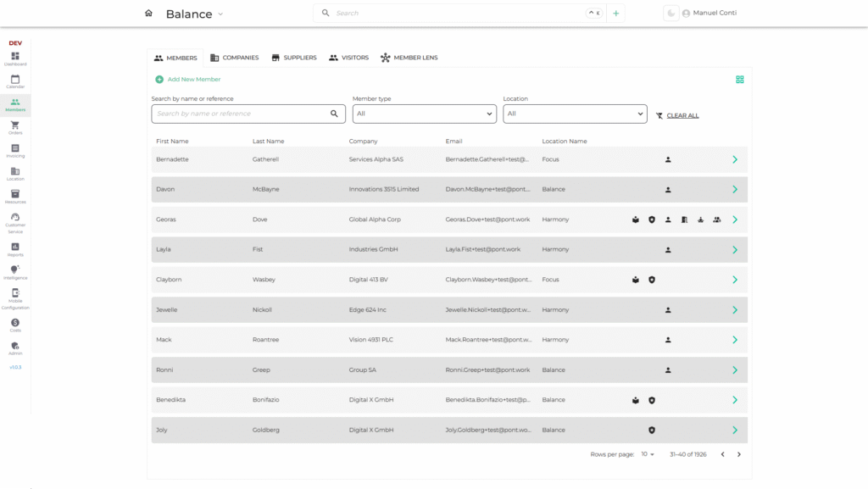The image size is (868, 489).
Task: Open Customer Service sidebar item
Action: [15, 223]
